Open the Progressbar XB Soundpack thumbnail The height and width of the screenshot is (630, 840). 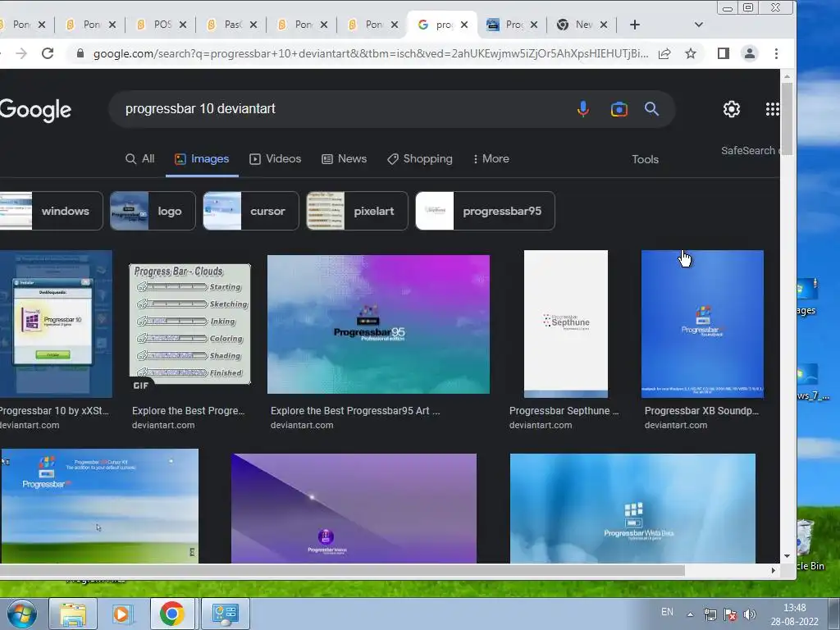702,324
